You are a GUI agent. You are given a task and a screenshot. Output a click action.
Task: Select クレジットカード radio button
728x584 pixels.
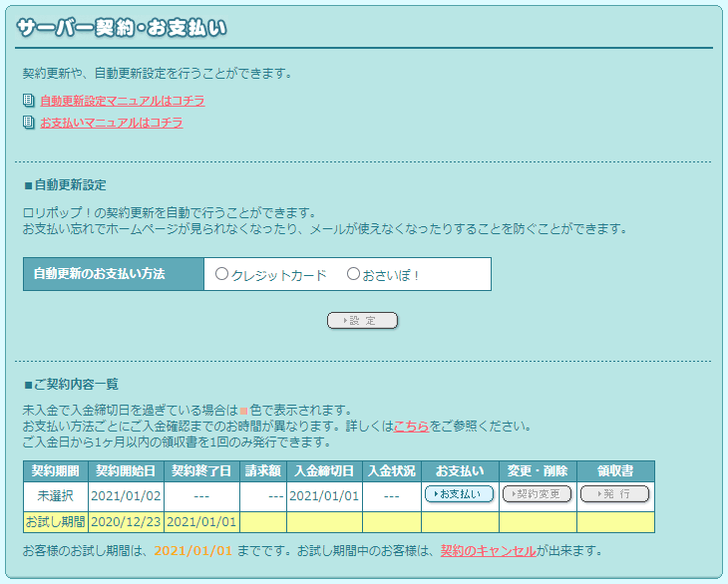coord(221,274)
